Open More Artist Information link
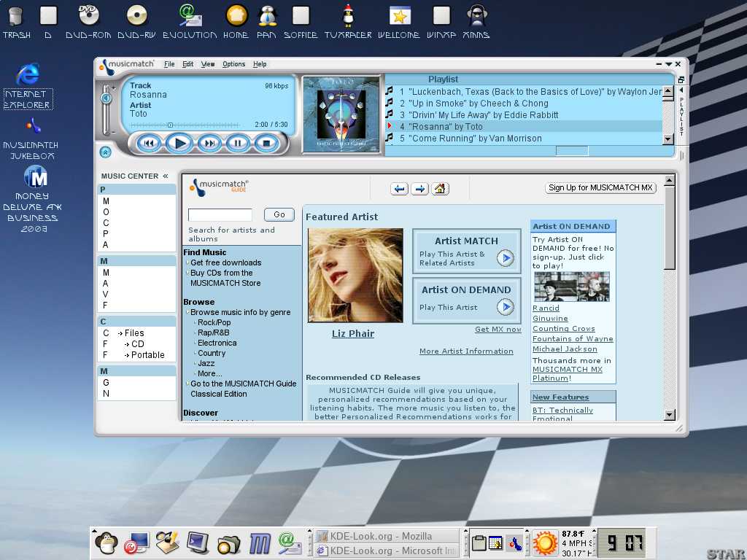This screenshot has width=747, height=560. click(x=466, y=351)
